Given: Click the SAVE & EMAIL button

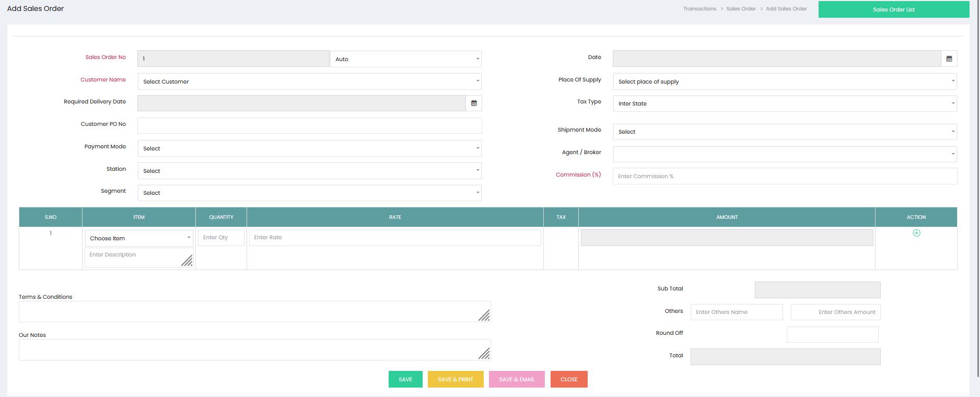Looking at the screenshot, I should pos(517,379).
